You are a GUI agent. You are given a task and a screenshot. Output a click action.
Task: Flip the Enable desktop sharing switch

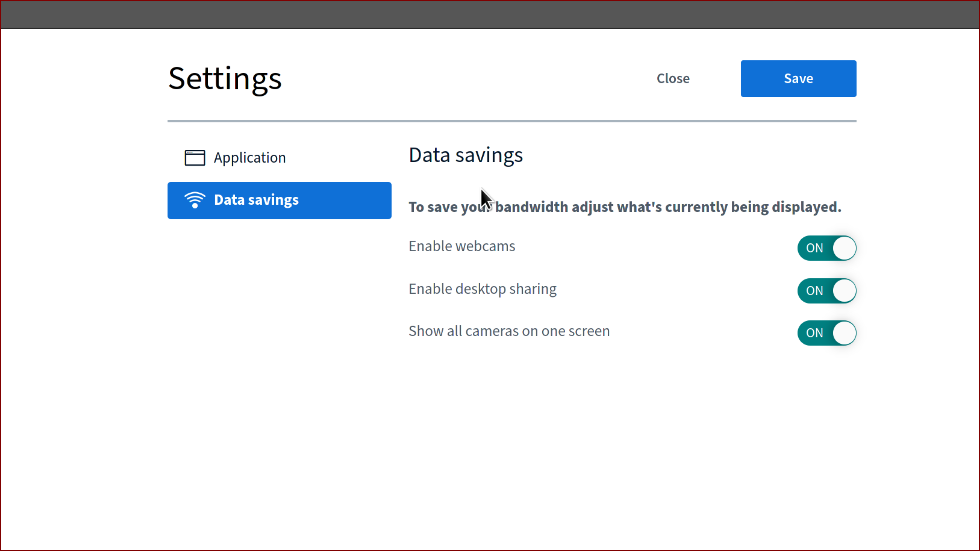click(x=826, y=291)
